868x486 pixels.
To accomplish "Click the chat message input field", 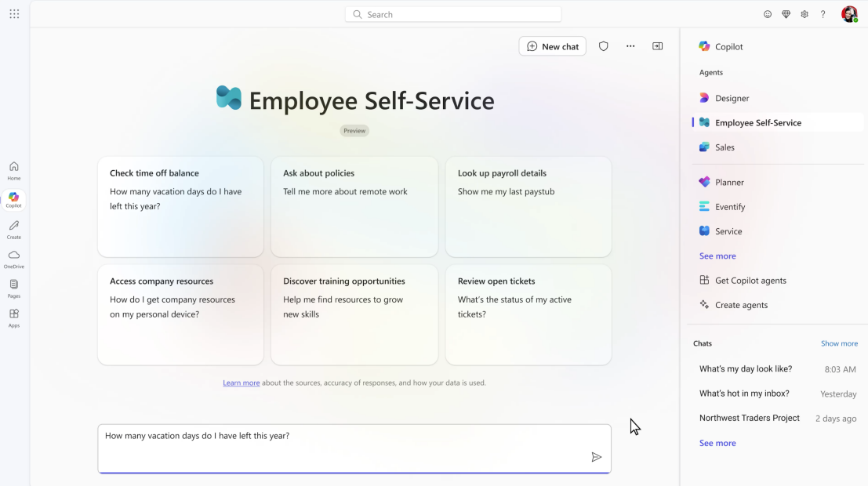I will (x=354, y=449).
